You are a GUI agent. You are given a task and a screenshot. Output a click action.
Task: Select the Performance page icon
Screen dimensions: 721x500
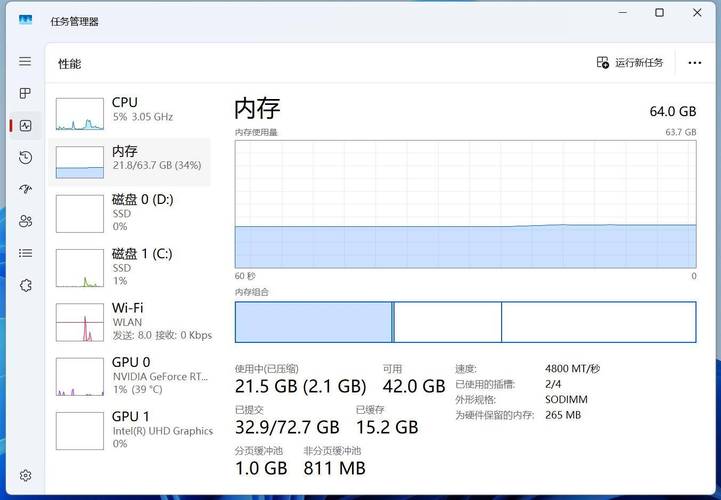point(25,125)
